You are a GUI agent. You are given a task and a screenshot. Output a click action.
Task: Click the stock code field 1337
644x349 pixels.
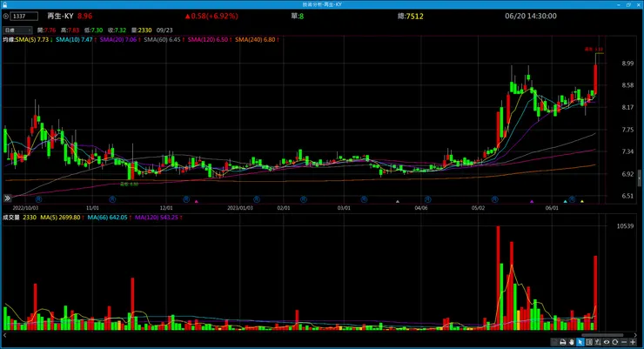pos(24,17)
